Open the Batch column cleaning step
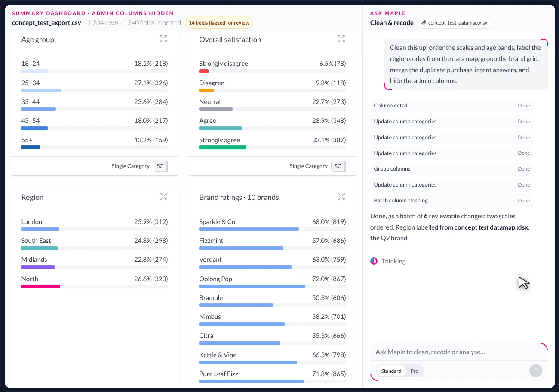 pyautogui.click(x=451, y=201)
